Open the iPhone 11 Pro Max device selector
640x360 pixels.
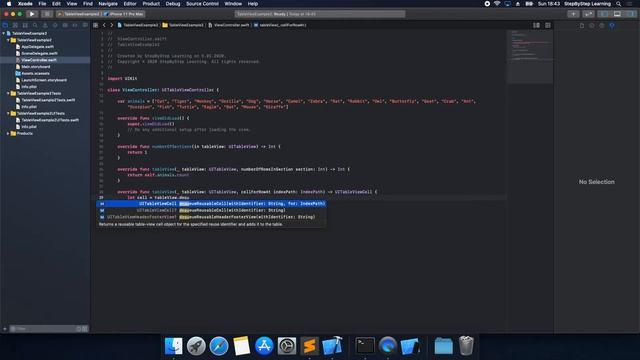coord(124,14)
